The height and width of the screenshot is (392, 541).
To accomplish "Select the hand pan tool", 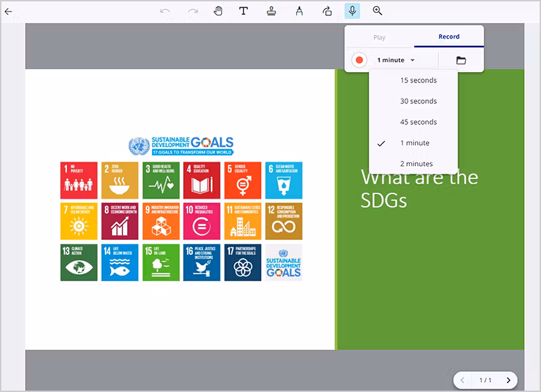I will (x=218, y=11).
